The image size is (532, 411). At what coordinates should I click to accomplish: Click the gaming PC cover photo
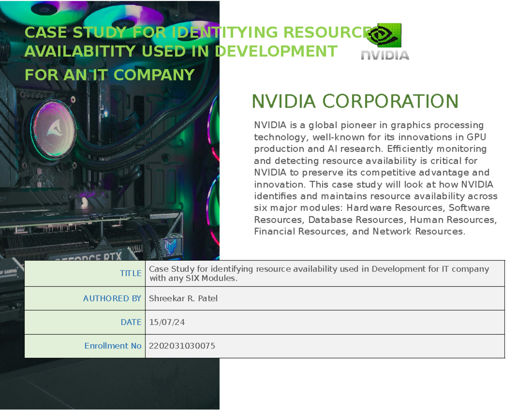pyautogui.click(x=110, y=205)
